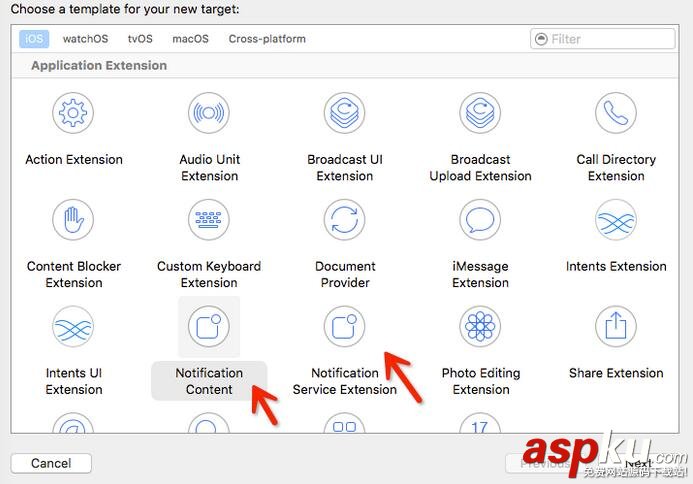
Task: Click the 'Notification Content' label
Action: (x=209, y=381)
